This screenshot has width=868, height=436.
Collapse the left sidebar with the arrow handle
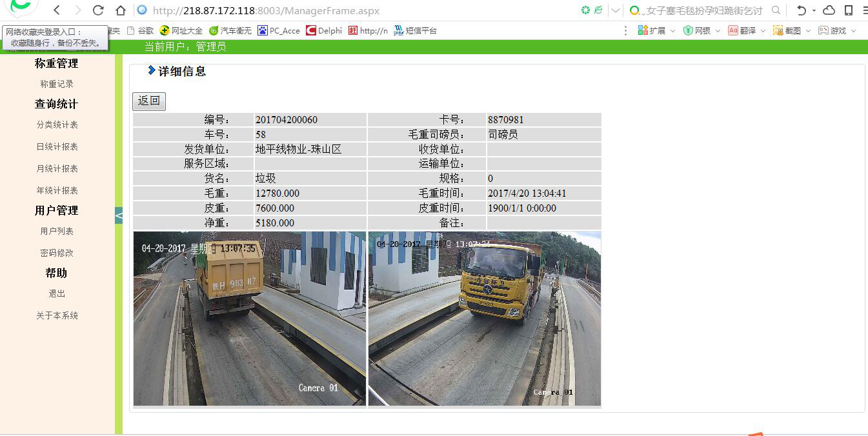(119, 215)
